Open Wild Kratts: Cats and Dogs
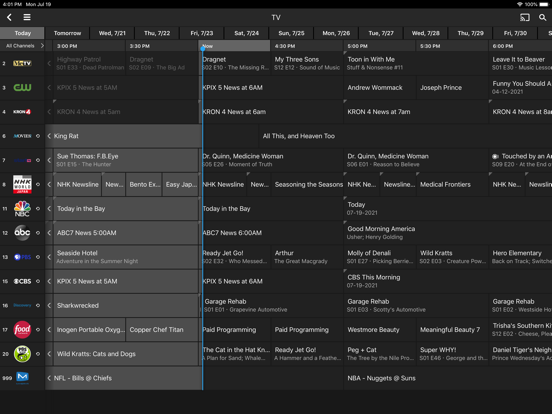 [x=126, y=354]
